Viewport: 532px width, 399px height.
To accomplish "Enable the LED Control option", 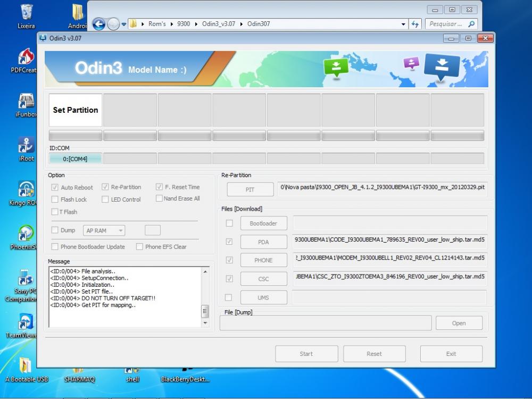I will 105,199.
